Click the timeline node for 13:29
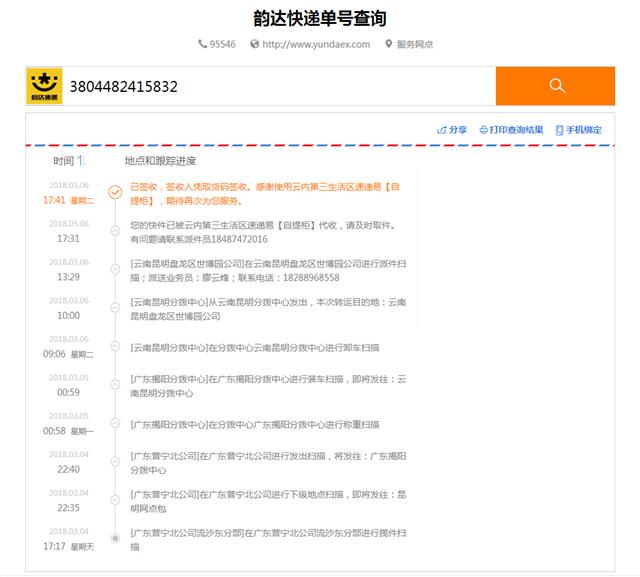Viewport: 640px width, 577px height. pos(116,269)
